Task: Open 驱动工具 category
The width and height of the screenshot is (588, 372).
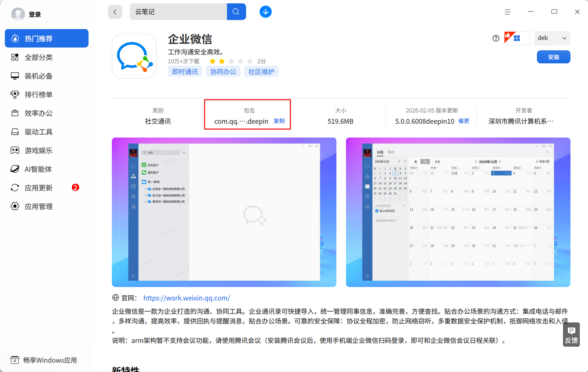Action: pyautogui.click(x=47, y=132)
